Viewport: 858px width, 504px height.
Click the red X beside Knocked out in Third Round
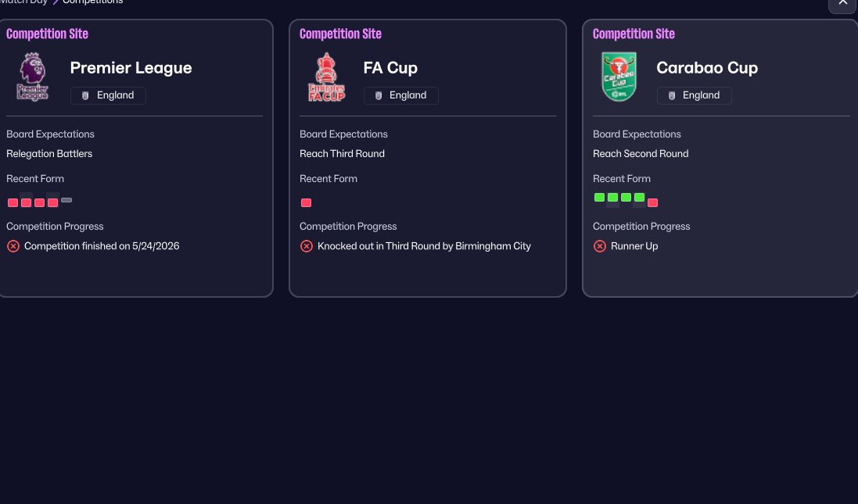tap(307, 246)
